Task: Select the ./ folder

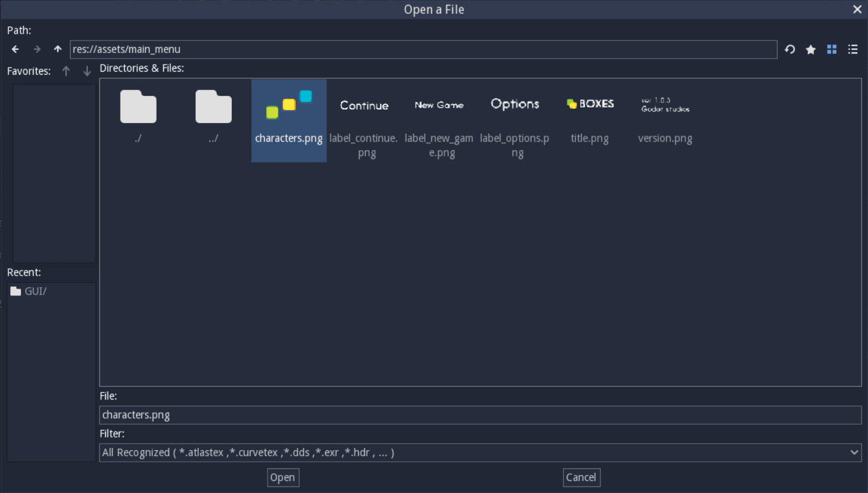Action: 138,118
